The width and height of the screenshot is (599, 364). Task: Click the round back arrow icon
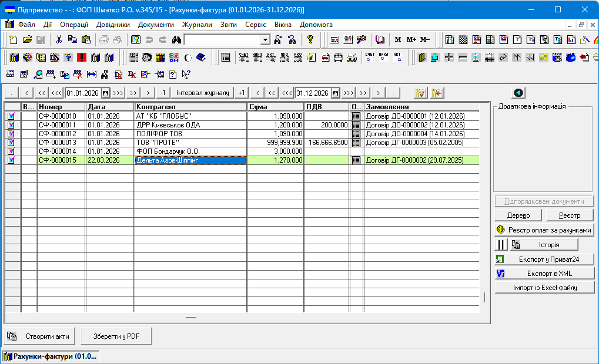(x=518, y=93)
